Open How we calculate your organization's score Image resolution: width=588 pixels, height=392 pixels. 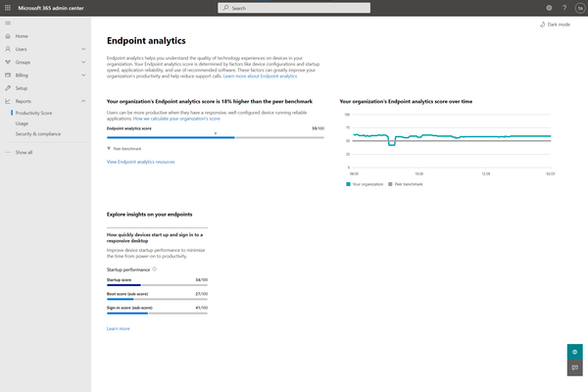click(x=176, y=119)
